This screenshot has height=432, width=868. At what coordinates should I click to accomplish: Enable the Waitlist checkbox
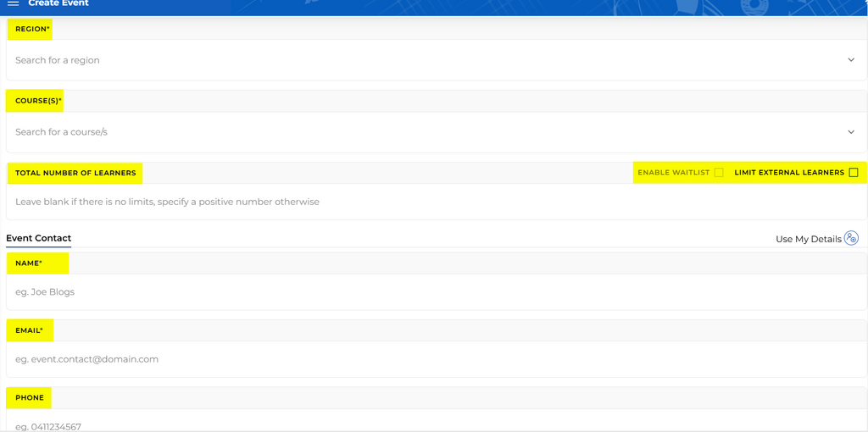[719, 173]
